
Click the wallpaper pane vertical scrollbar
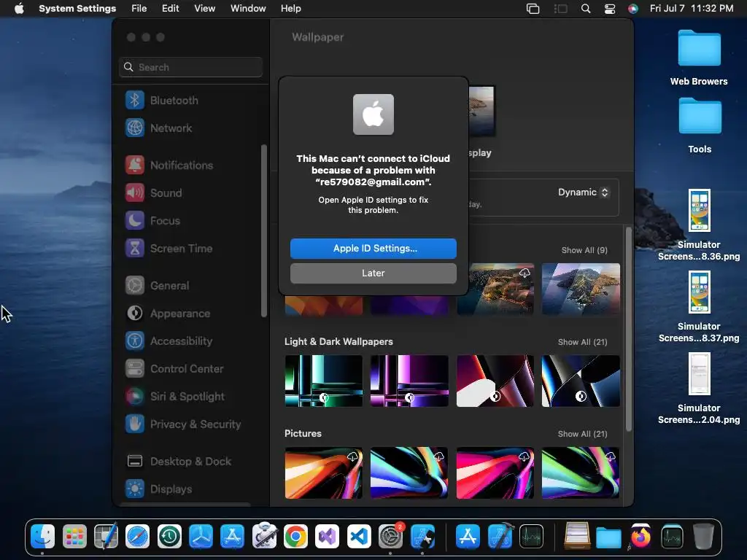628,330
